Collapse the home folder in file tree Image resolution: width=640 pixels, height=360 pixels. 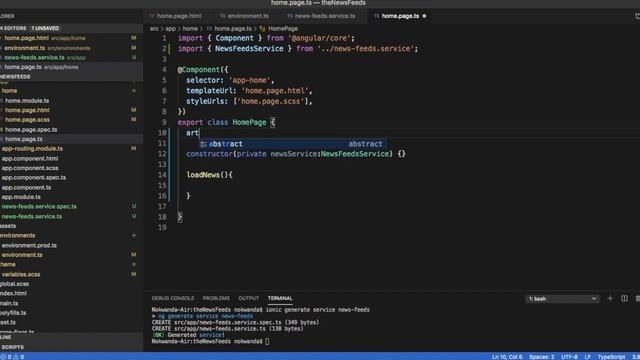[x=9, y=91]
